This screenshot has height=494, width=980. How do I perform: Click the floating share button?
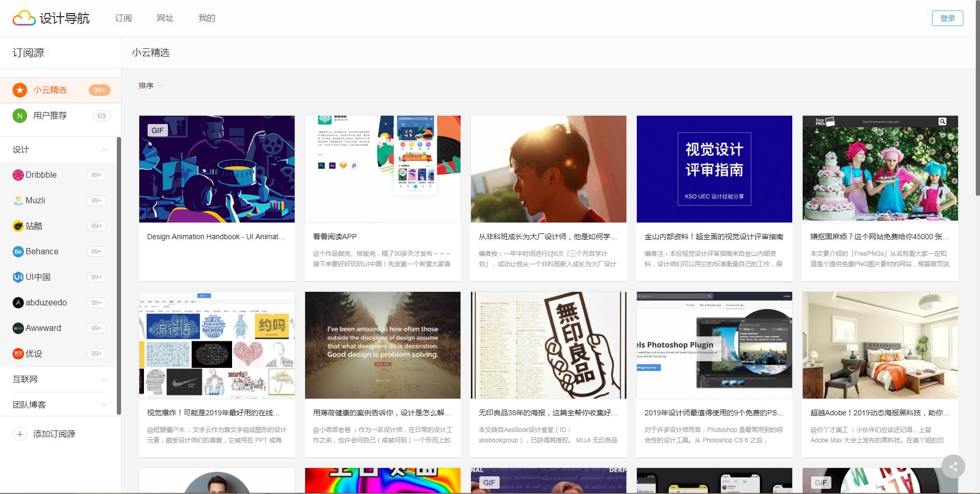pos(953,466)
